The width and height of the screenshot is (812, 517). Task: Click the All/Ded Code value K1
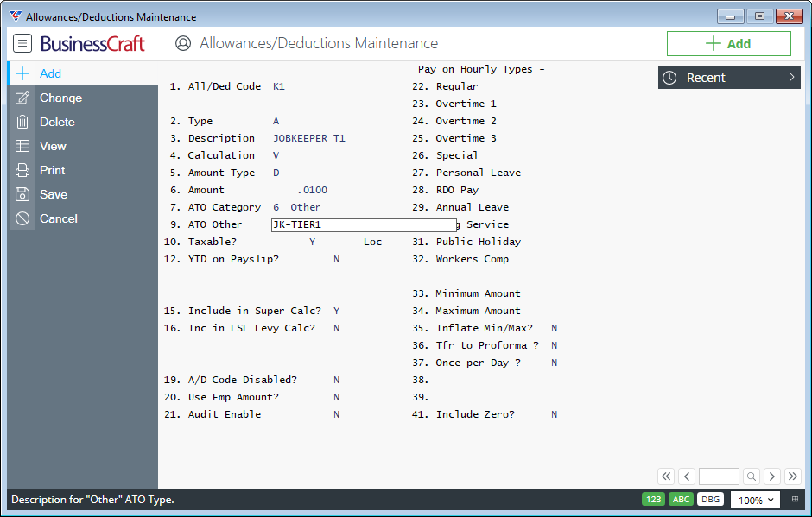pos(279,86)
